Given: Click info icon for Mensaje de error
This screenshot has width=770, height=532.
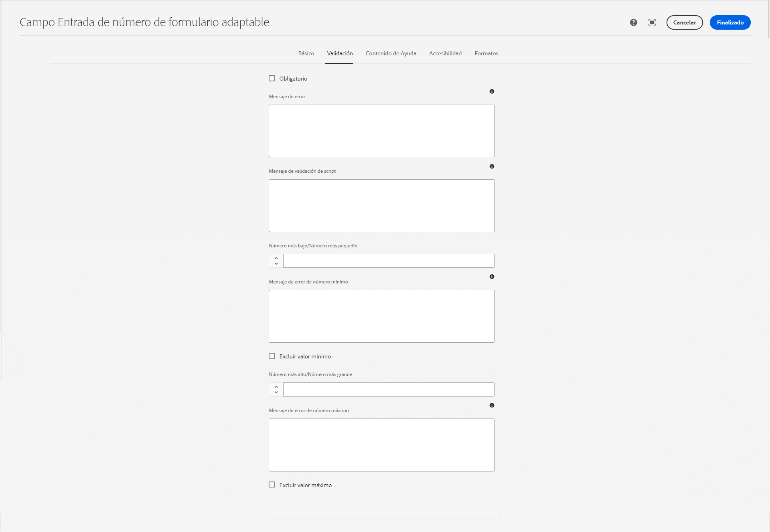Looking at the screenshot, I should coord(492,91).
